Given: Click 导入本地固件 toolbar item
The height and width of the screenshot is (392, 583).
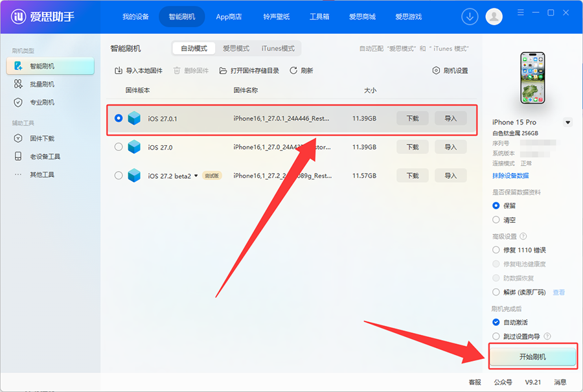Looking at the screenshot, I should 139,71.
